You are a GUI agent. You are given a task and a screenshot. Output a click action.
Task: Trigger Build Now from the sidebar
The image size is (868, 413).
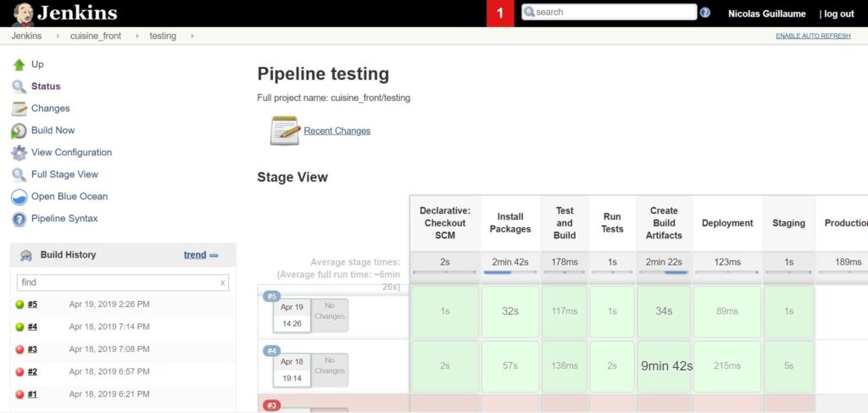click(x=53, y=130)
